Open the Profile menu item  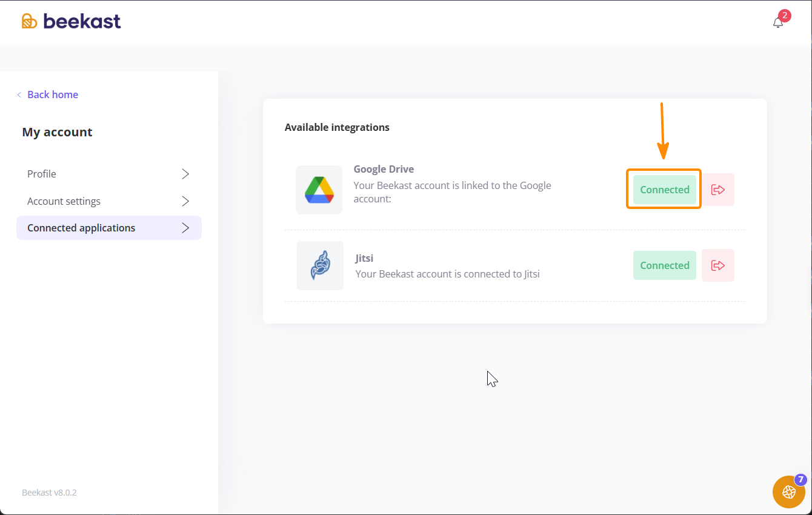point(109,174)
